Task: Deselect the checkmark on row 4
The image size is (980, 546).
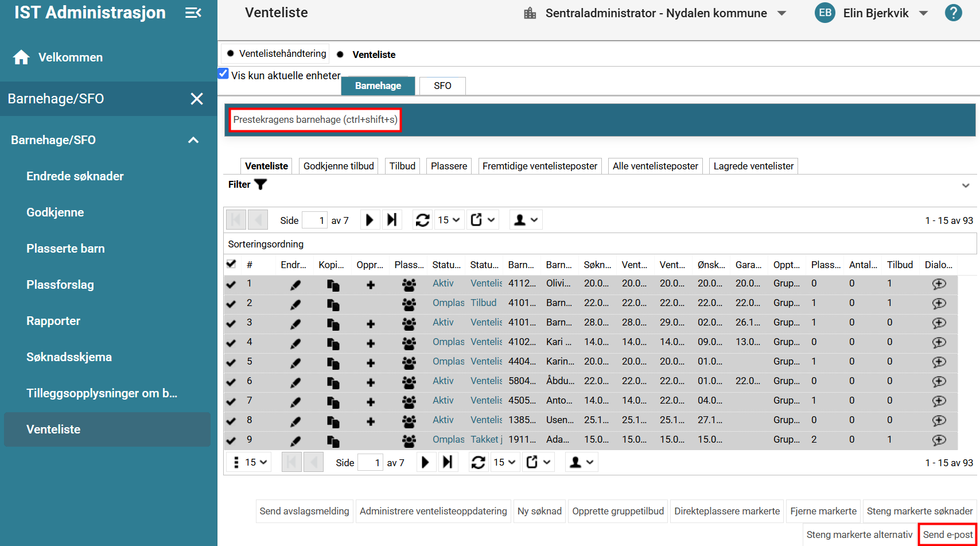Action: click(231, 343)
